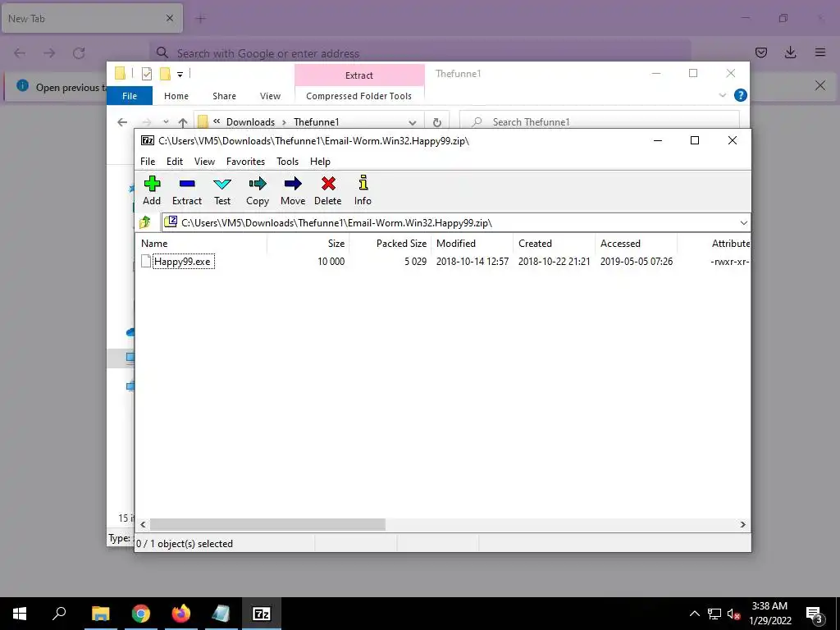
Task: Click the left arrow of 7-Zip horizontal scrollbar
Action: click(143, 524)
